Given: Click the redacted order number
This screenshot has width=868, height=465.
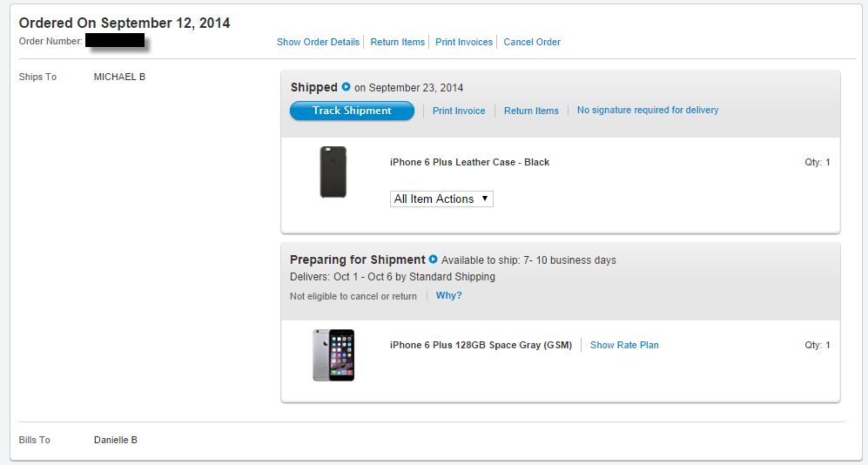Looking at the screenshot, I should coord(115,41).
